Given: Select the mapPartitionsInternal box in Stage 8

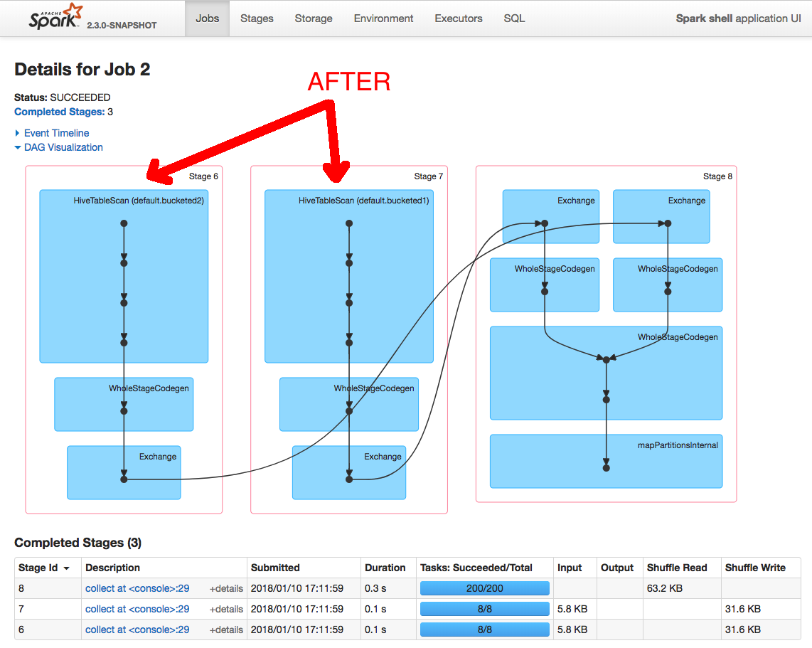Looking at the screenshot, I should pos(607,461).
